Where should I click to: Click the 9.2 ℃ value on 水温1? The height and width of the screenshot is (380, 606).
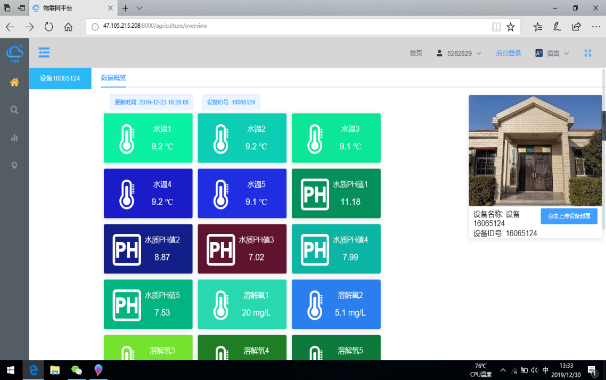coord(162,147)
